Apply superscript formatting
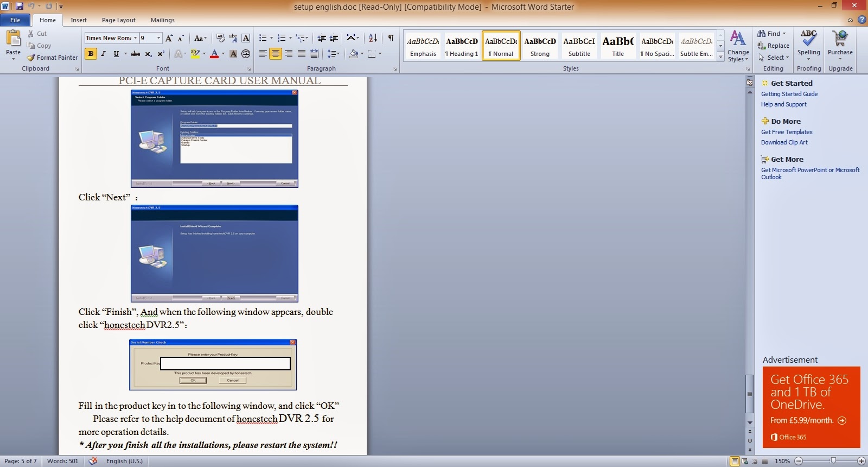868x467 pixels. [161, 54]
